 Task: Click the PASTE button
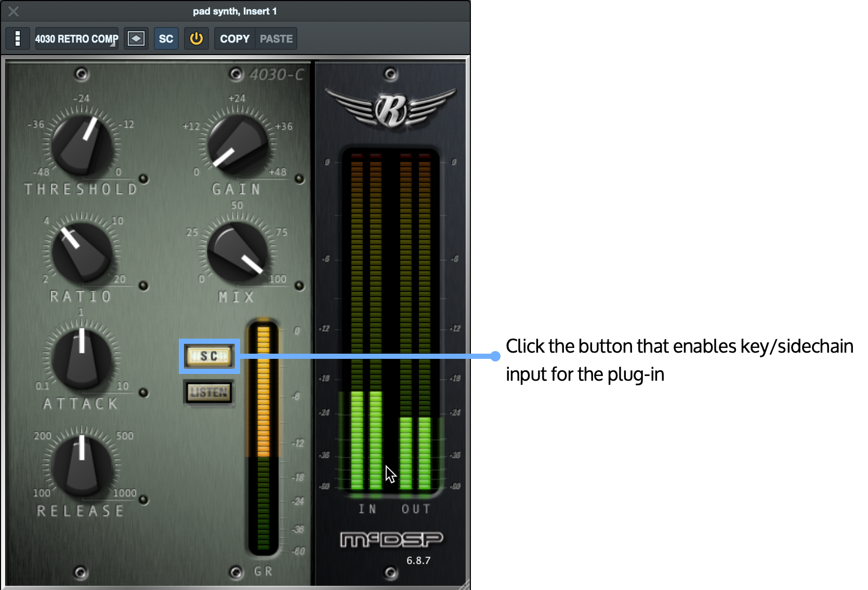[276, 38]
